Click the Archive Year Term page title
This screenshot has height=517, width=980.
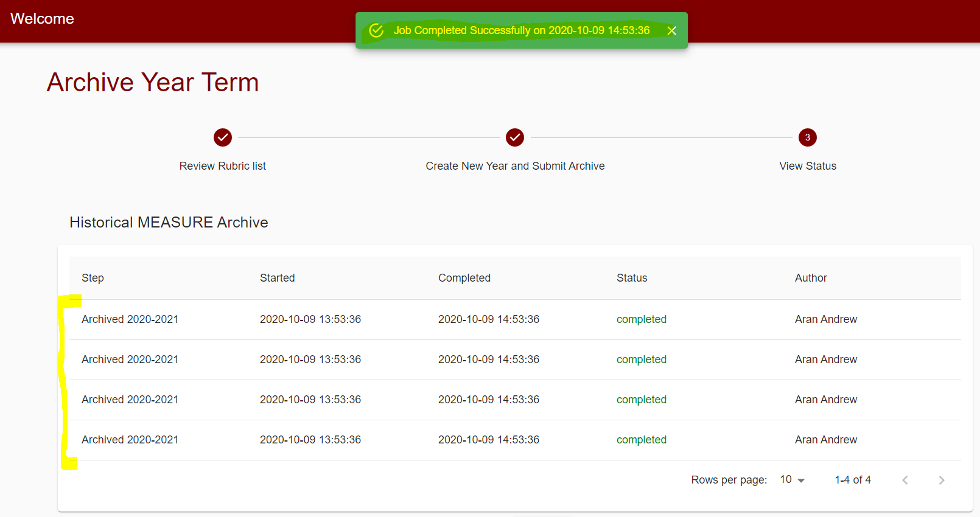[153, 82]
